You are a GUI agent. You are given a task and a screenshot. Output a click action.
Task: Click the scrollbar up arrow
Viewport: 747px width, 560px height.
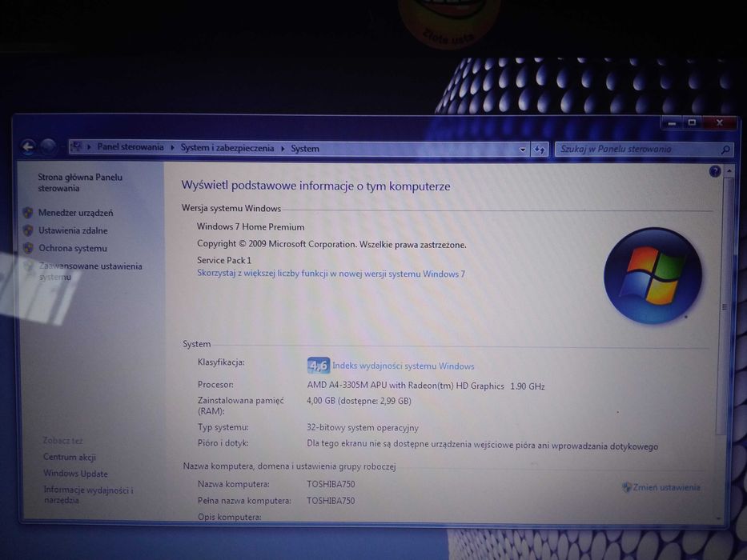[729, 170]
